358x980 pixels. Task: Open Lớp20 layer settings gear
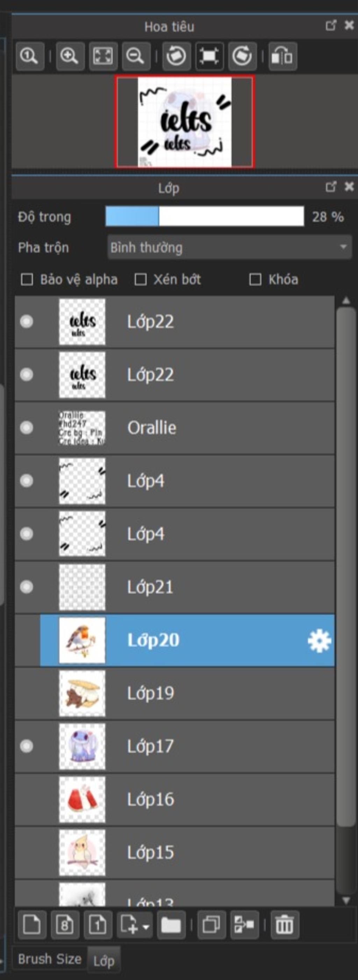319,641
